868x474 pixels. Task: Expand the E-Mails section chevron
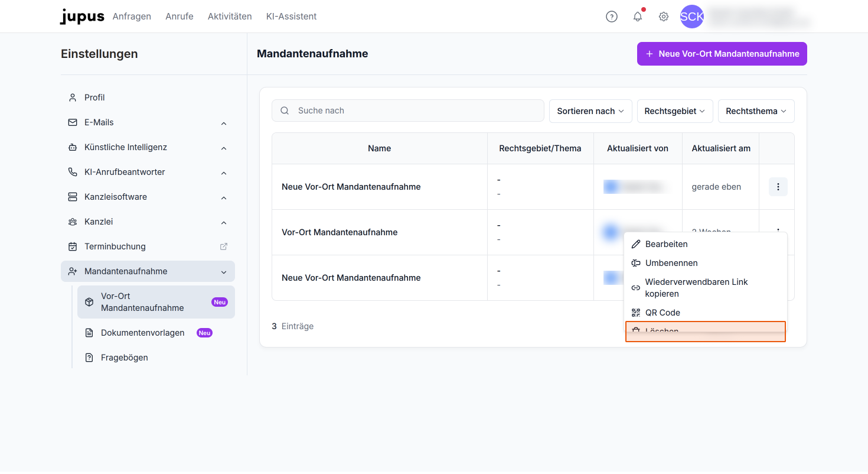224,123
